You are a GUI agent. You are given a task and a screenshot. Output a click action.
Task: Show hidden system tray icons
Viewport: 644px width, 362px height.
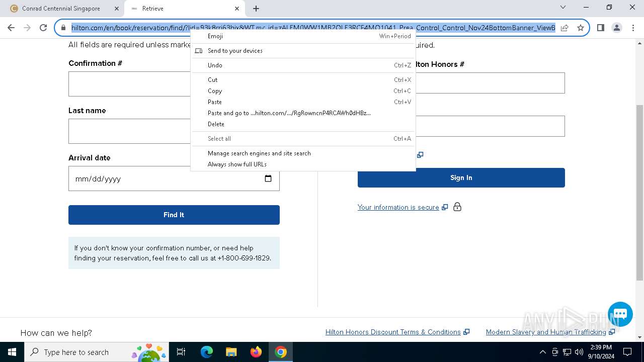click(542, 352)
